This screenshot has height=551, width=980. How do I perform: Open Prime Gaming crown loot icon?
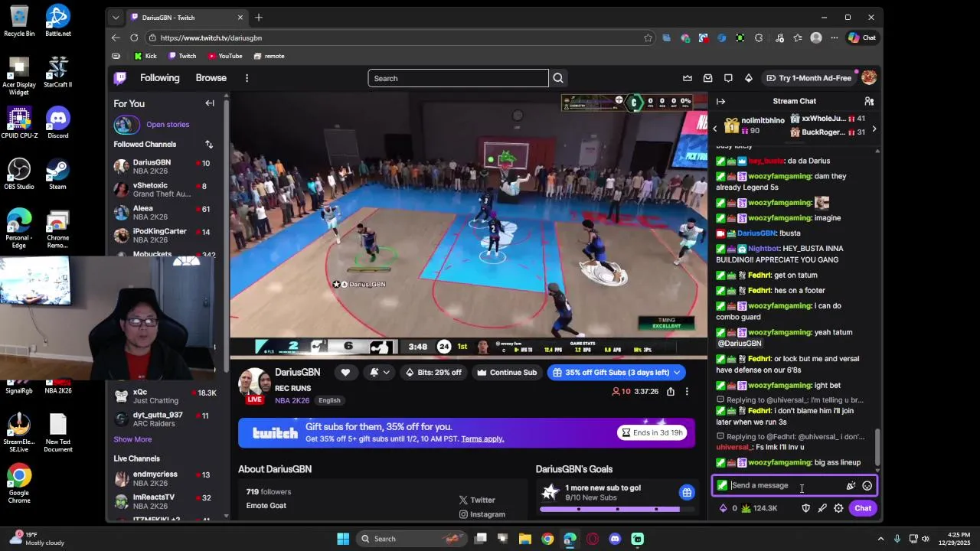point(688,78)
